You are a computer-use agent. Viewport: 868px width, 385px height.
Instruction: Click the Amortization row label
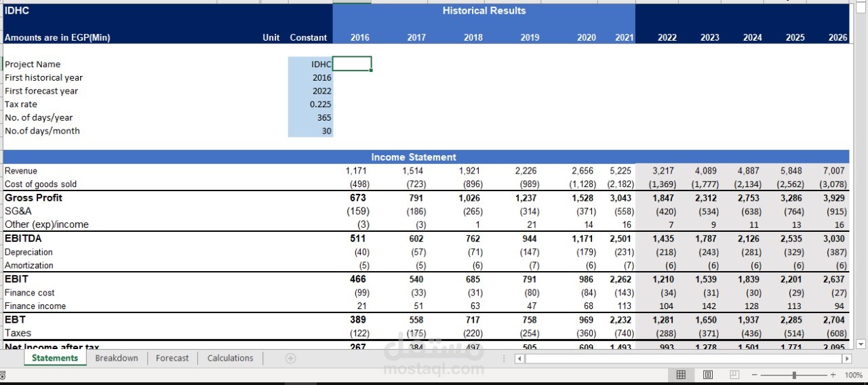[x=28, y=265]
